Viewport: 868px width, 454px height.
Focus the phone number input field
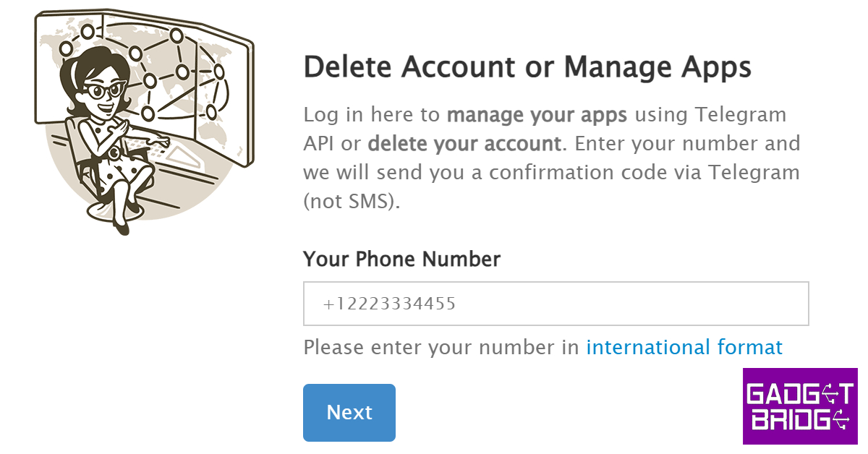pyautogui.click(x=556, y=304)
